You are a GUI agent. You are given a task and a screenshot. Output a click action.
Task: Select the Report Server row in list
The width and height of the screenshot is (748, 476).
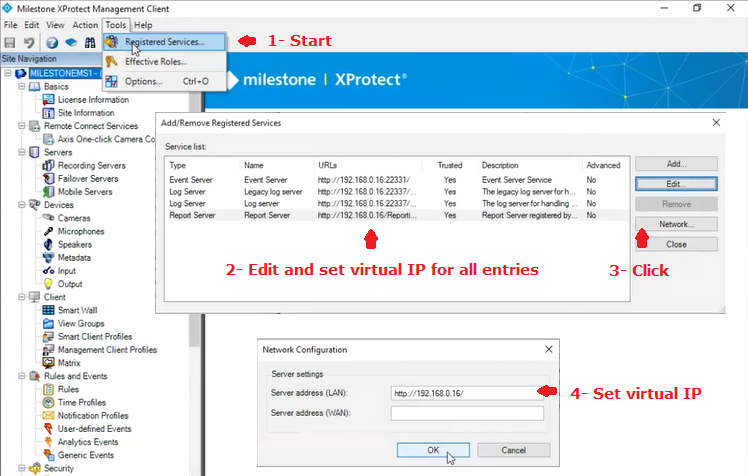395,215
